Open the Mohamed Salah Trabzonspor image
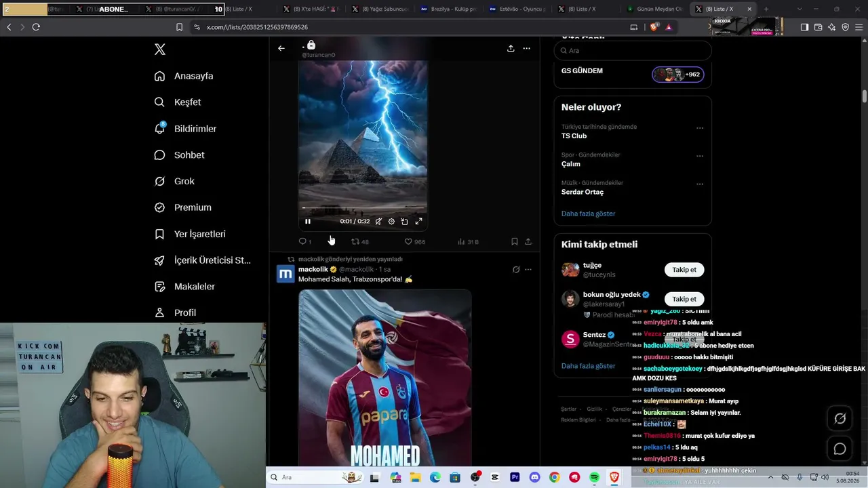 click(x=385, y=378)
